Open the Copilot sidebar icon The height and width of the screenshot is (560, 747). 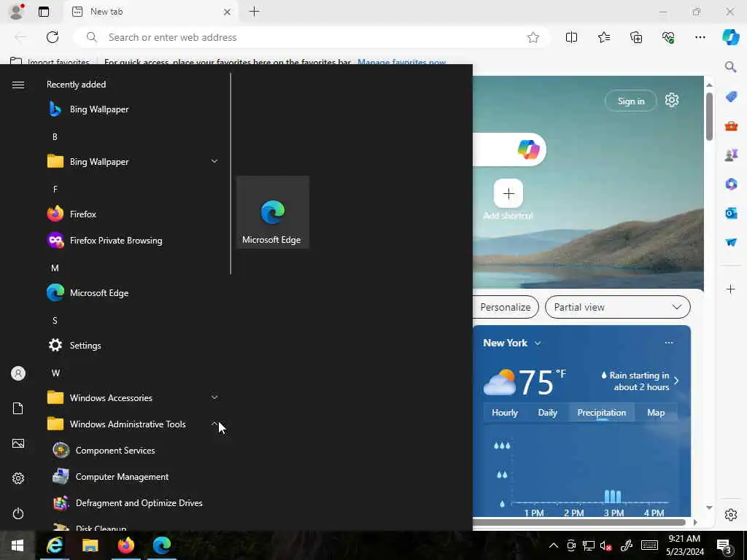730,37
